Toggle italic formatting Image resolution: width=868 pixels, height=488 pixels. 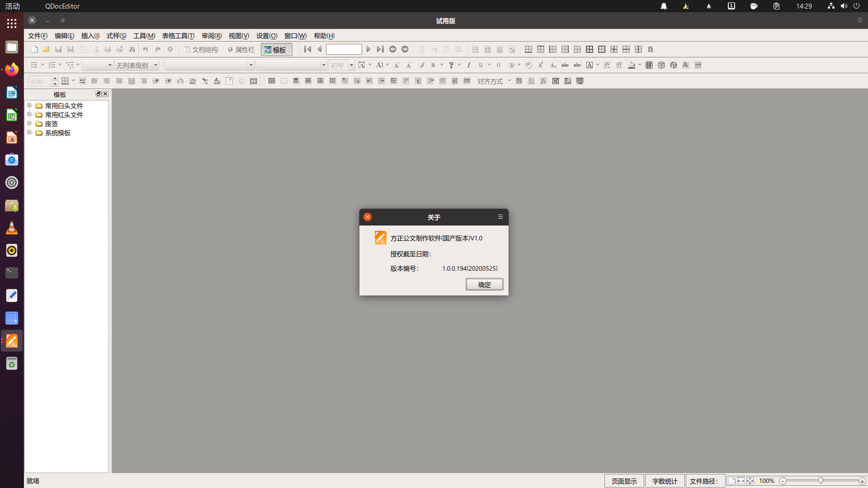469,65
